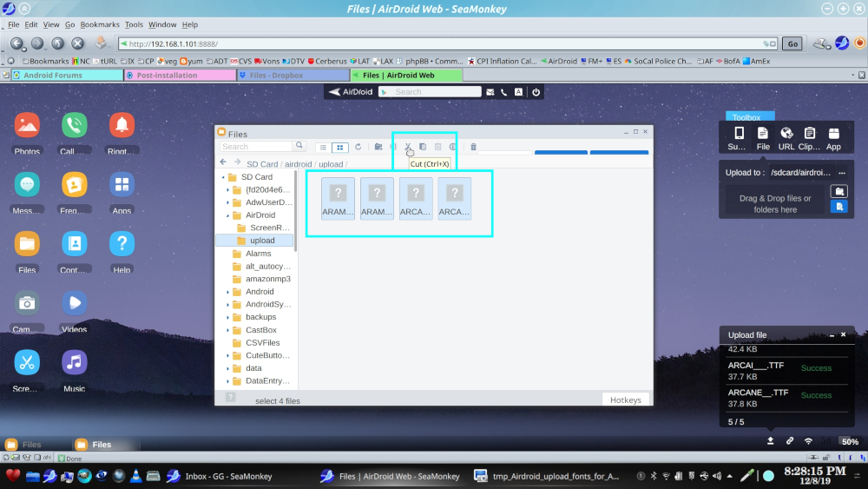Switch Files window to list view
This screenshot has height=489, width=868.
click(323, 148)
